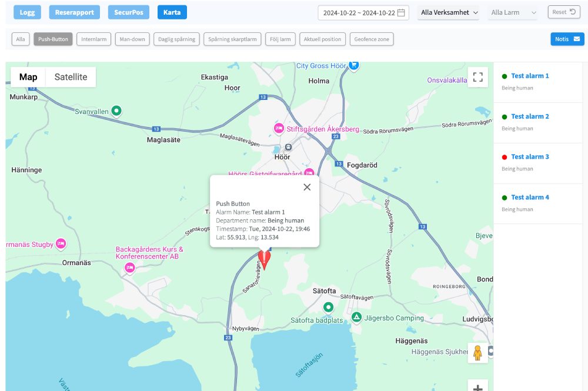Screen dimensions: 588x391
Task: Click the Jägersbo Camping marker
Action: [356, 318]
